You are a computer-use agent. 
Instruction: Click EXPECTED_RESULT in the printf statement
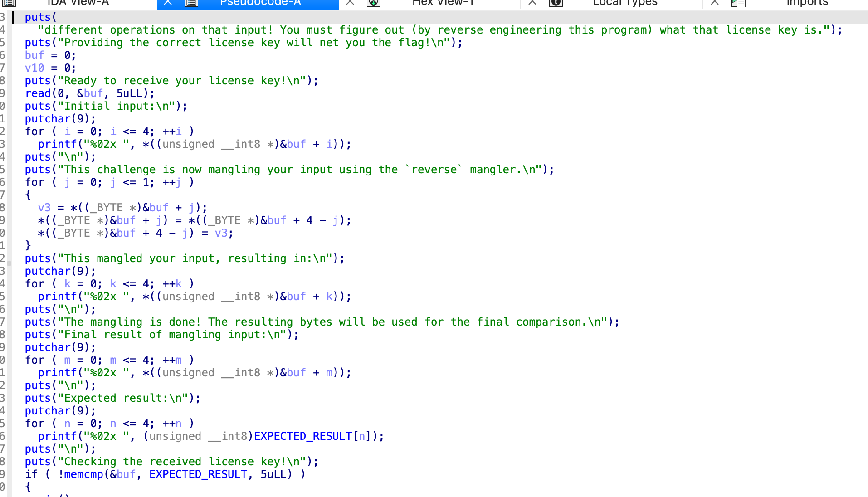303,436
